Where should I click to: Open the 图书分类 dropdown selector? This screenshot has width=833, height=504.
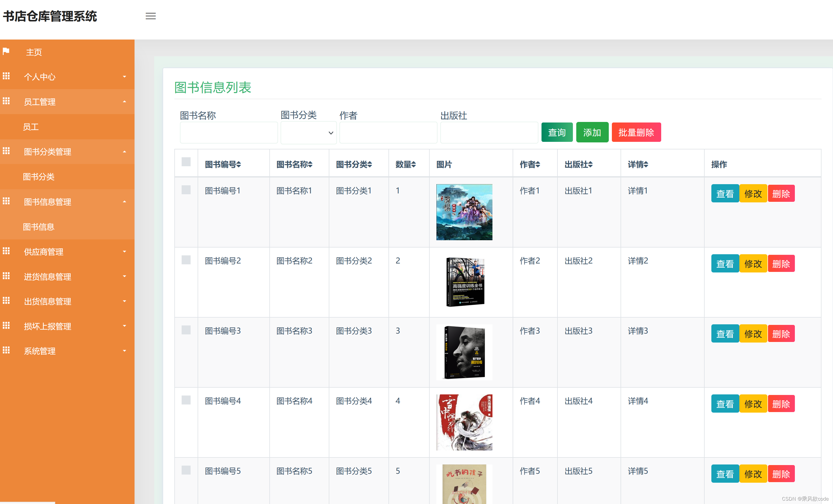click(x=308, y=133)
